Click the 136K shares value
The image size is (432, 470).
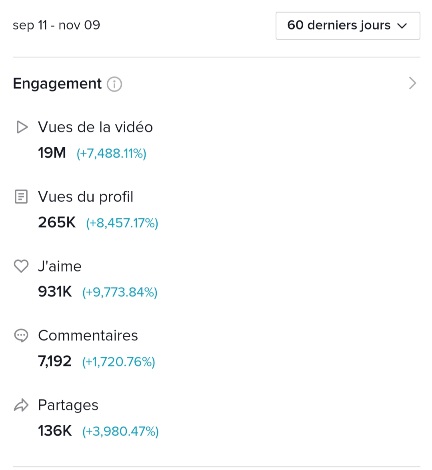tap(55, 431)
